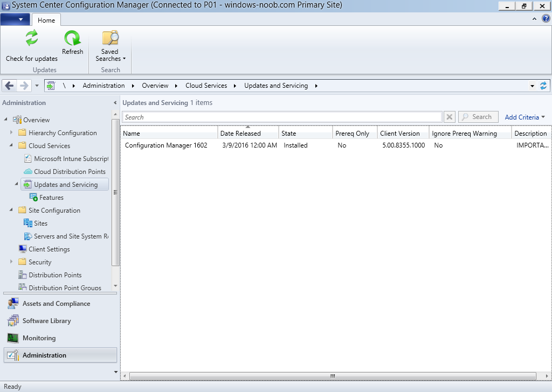
Task: Click Updates and Servicing in breadcrumb
Action: 276,86
